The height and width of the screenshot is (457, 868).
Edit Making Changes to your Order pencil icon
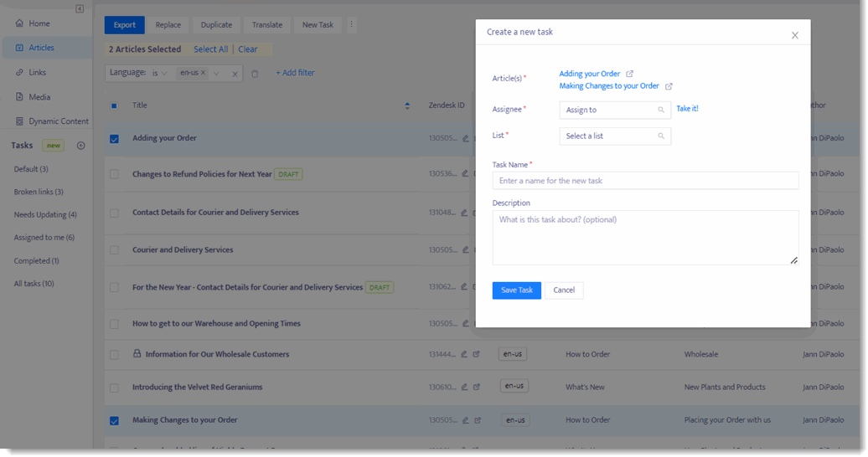click(466, 420)
